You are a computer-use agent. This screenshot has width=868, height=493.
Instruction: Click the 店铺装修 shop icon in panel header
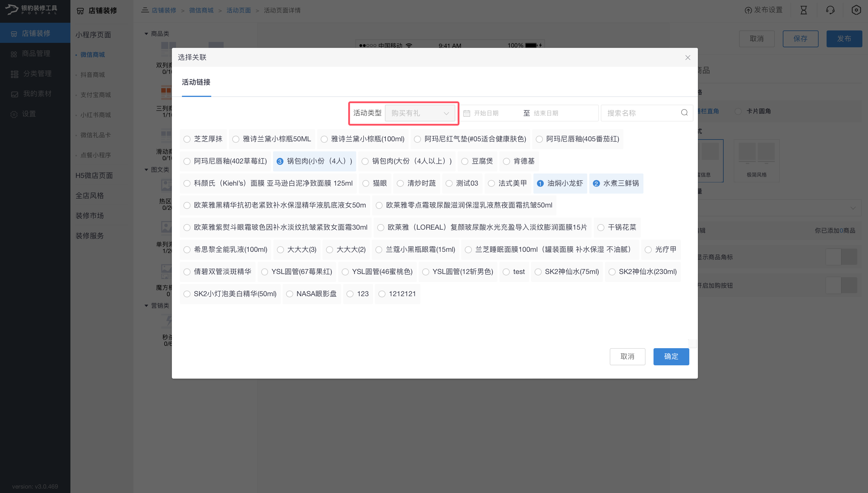(x=80, y=11)
